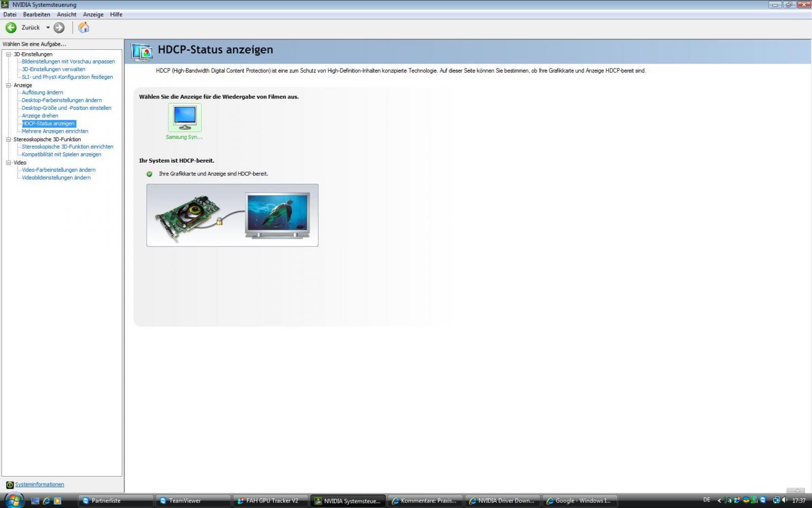Select the Samsung Syn... monitor thumbnail
Screen dimensions: 812x508
185,118
